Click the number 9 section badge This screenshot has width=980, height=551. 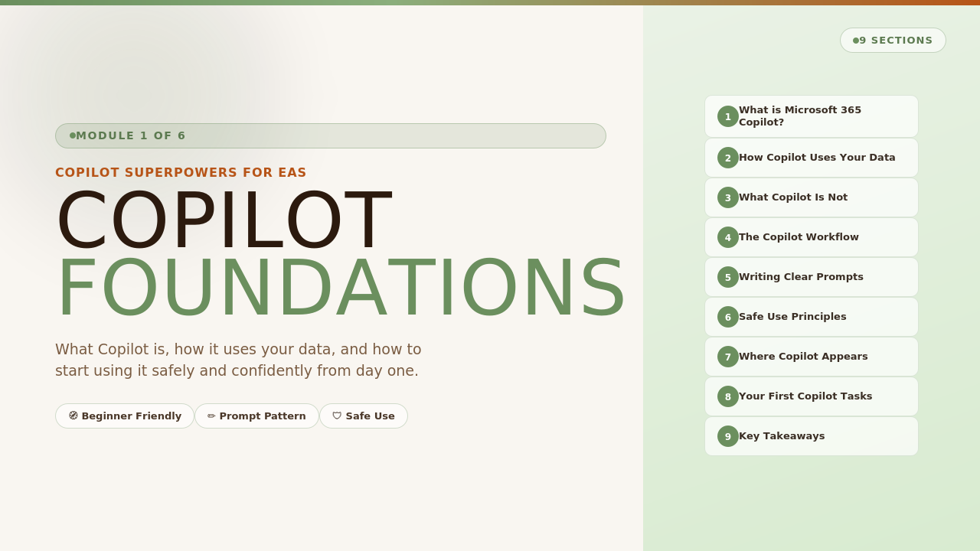(x=728, y=436)
